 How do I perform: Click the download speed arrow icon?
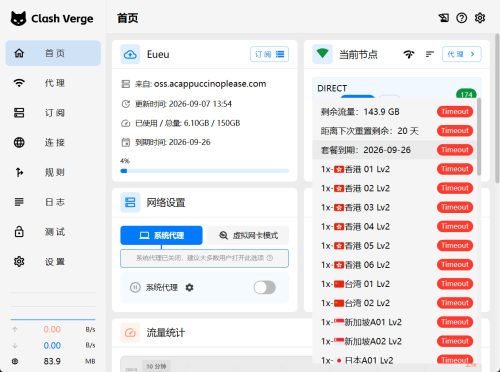click(x=15, y=345)
